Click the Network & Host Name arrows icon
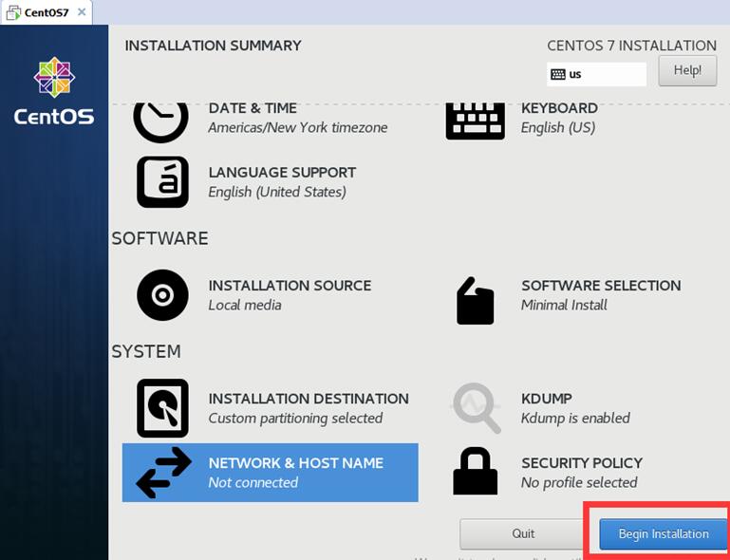This screenshot has height=560, width=730. tap(163, 473)
